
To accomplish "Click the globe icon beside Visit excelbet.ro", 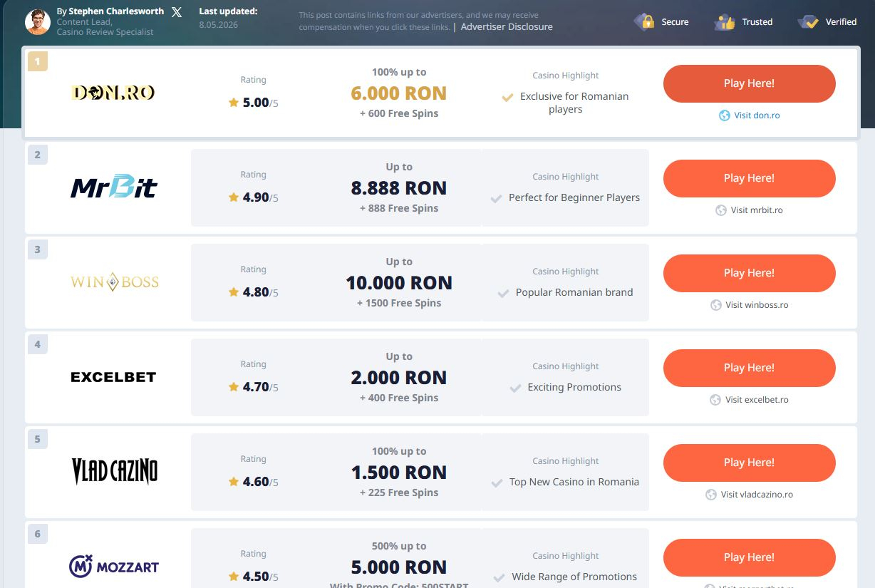I will [x=715, y=400].
